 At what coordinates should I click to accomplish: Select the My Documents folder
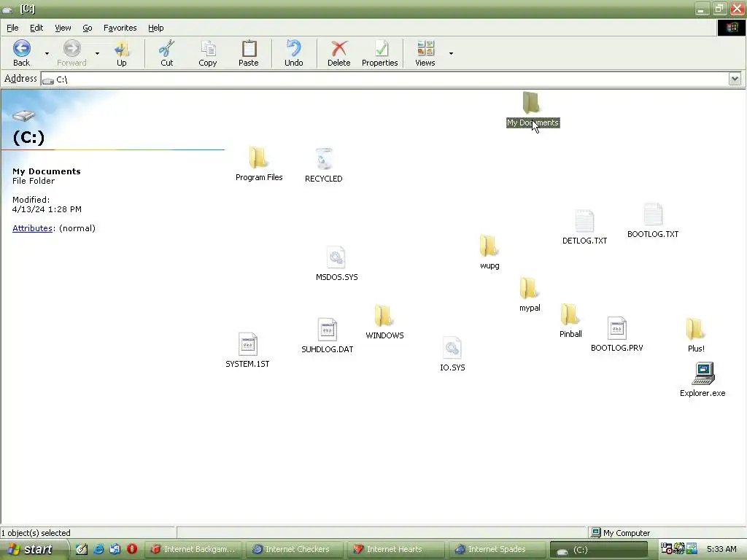[x=532, y=109]
